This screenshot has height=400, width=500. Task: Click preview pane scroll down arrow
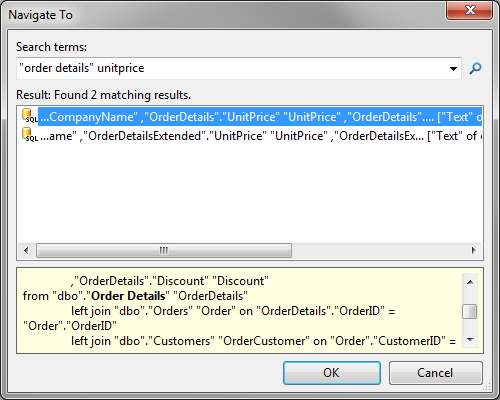[470, 340]
